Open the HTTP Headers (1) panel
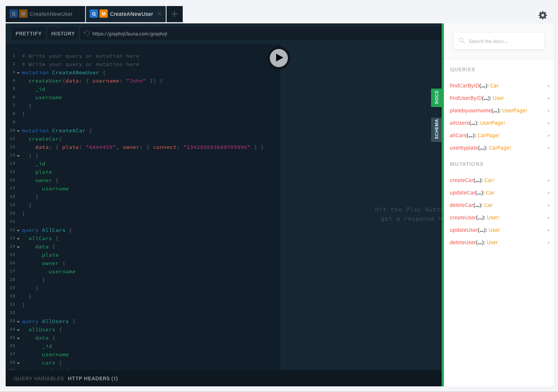The width and height of the screenshot is (558, 392). click(x=93, y=378)
